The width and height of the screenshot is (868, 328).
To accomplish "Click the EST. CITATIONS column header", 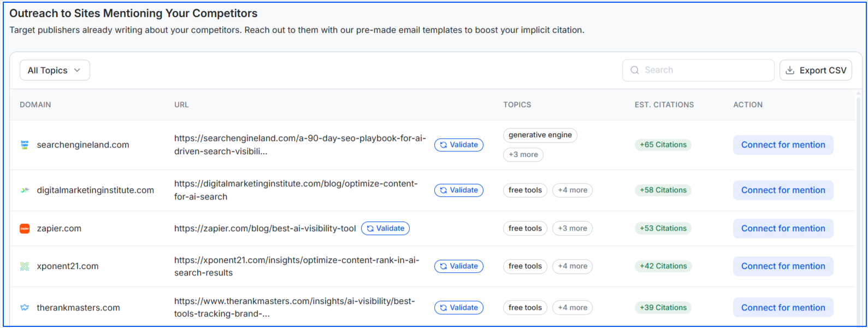I will tap(664, 105).
